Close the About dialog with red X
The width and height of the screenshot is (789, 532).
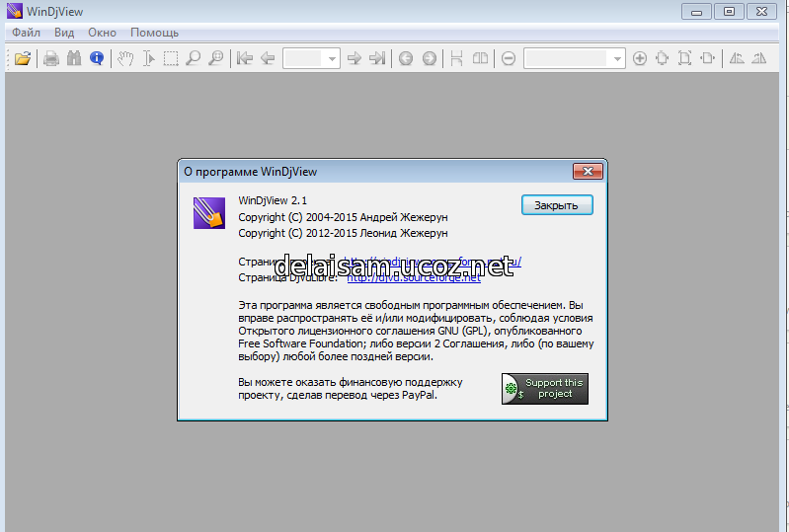pyautogui.click(x=588, y=172)
